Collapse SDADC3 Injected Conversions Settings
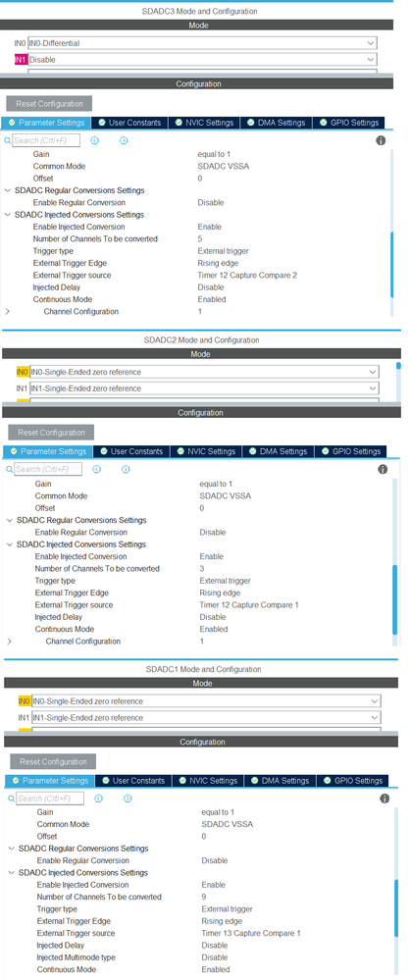This screenshot has height=980, width=411. tap(8, 215)
